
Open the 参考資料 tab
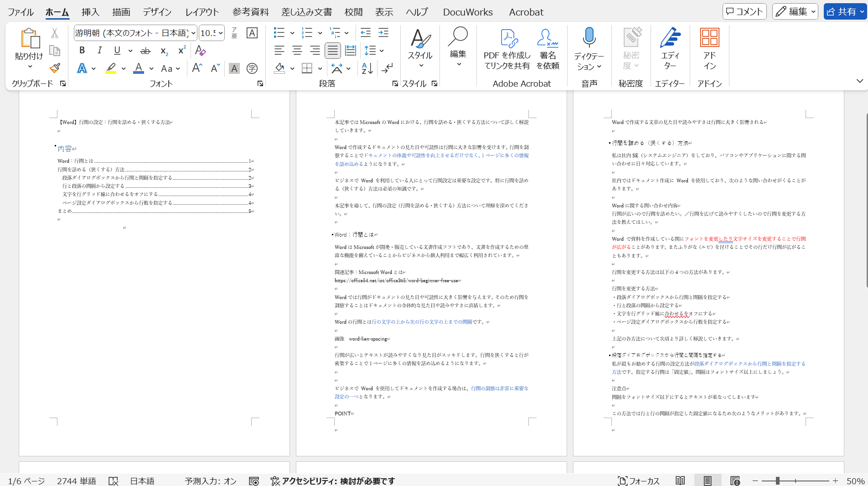(x=250, y=12)
